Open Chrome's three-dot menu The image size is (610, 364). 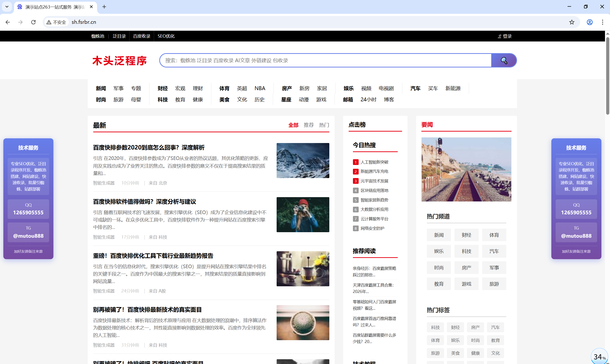[602, 22]
